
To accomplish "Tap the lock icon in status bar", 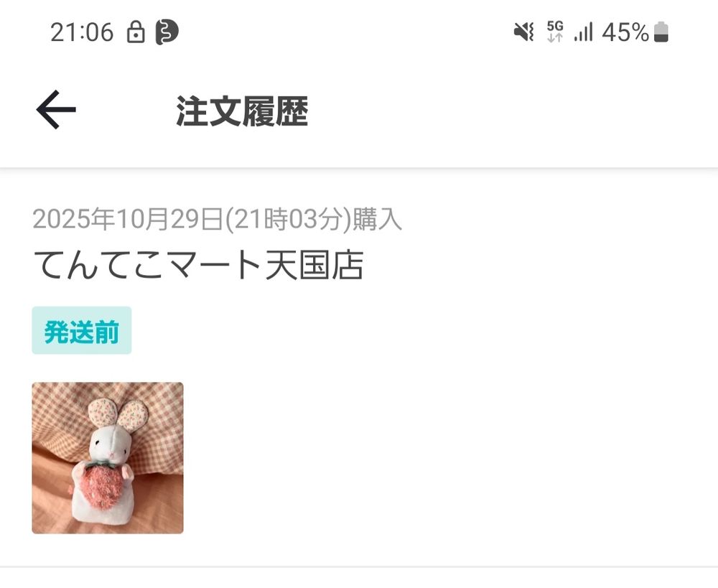I will pos(136,32).
